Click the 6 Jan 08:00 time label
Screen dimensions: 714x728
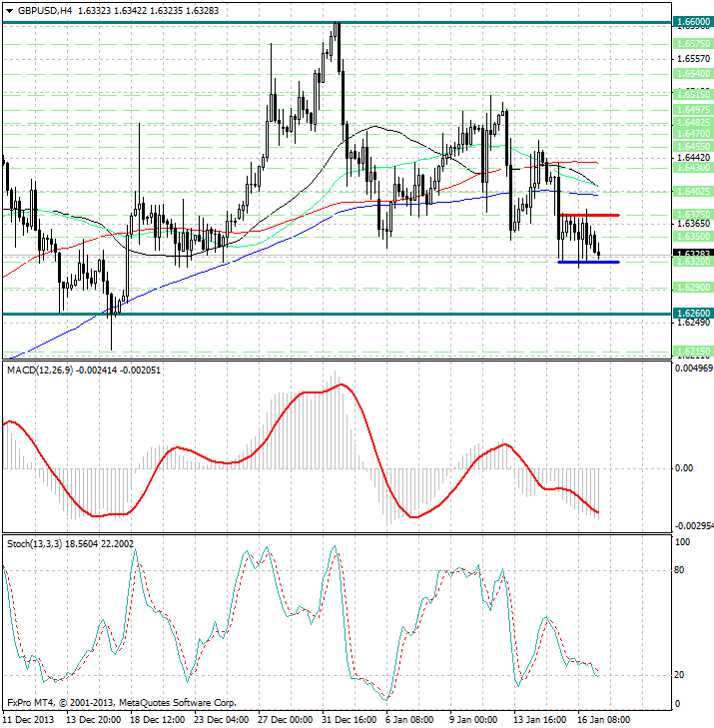[410, 720]
